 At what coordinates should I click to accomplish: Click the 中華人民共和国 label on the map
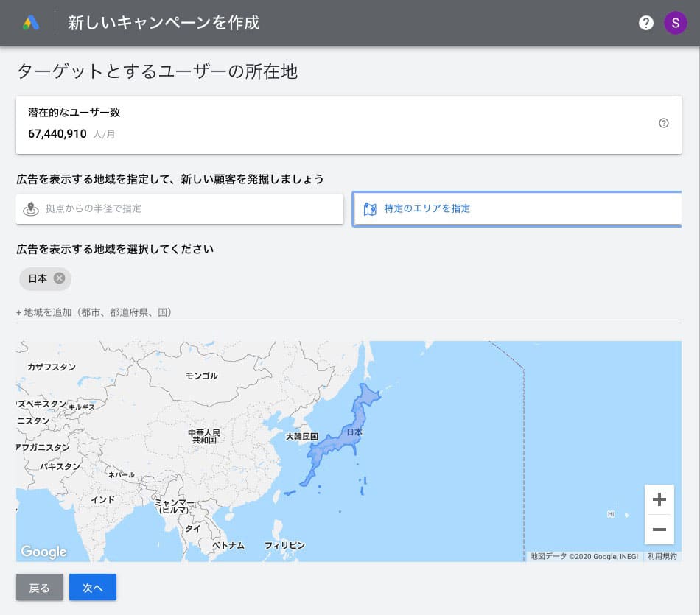pyautogui.click(x=204, y=436)
